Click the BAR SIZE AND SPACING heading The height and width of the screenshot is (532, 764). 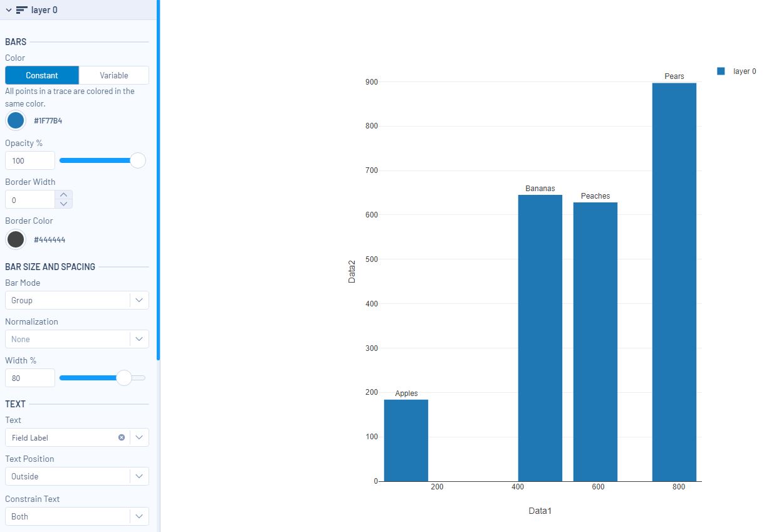pos(50,267)
